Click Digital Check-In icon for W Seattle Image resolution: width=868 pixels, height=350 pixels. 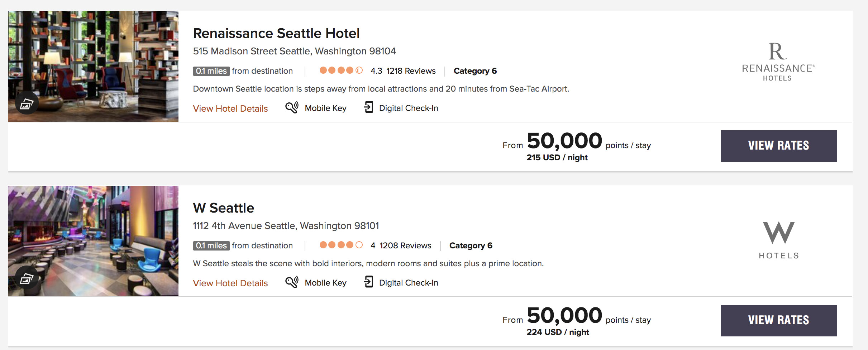[x=369, y=282]
